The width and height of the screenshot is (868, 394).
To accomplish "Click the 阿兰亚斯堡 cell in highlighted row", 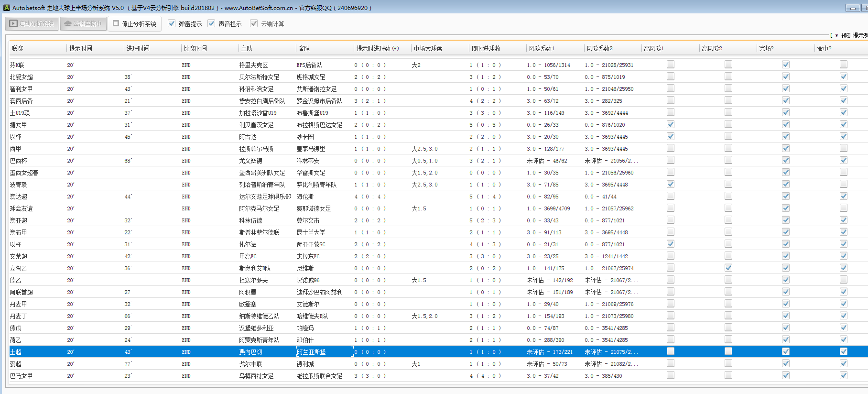I will tap(311, 352).
